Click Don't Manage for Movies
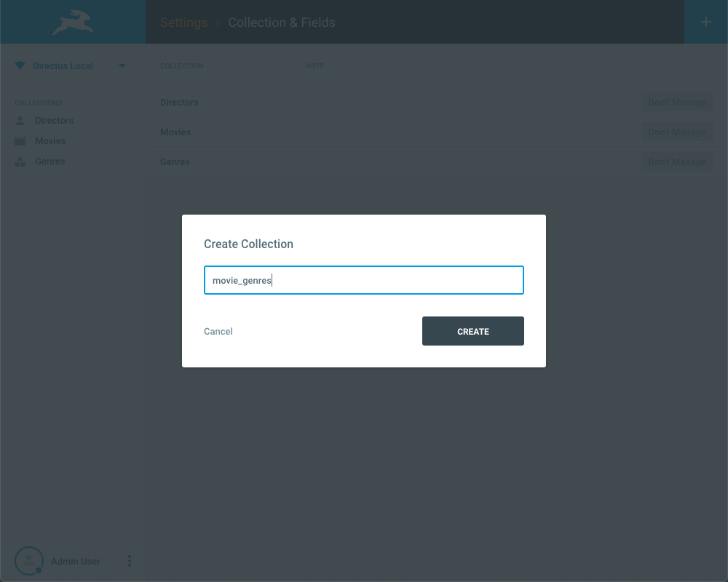 pyautogui.click(x=677, y=132)
